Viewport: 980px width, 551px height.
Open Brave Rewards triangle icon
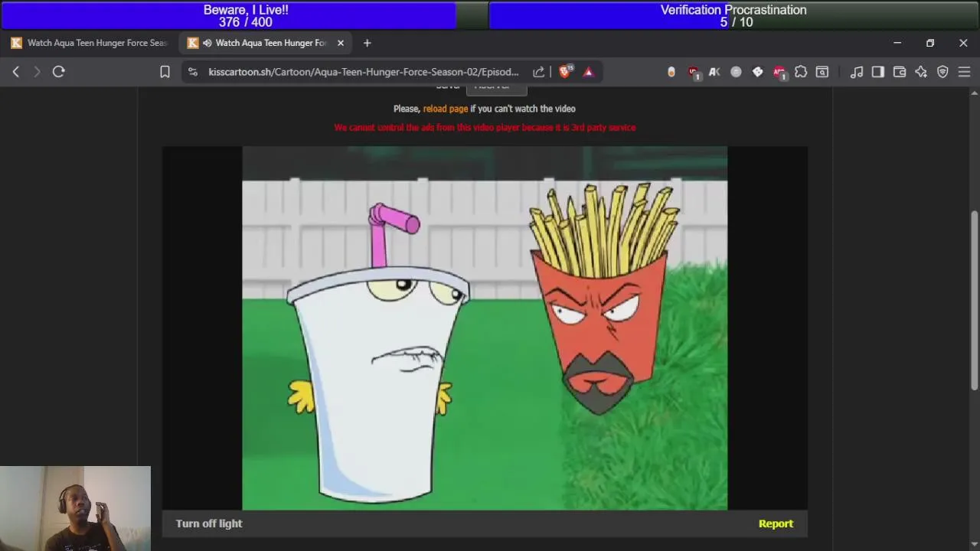(589, 72)
